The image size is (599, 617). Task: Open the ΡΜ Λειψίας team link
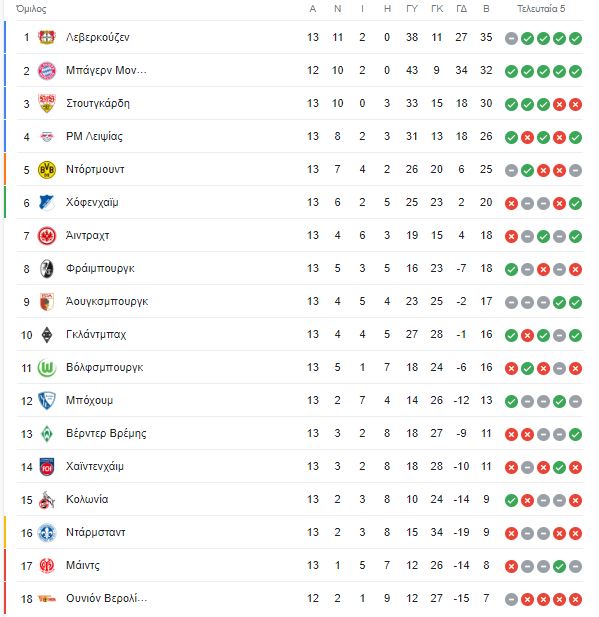tap(94, 137)
